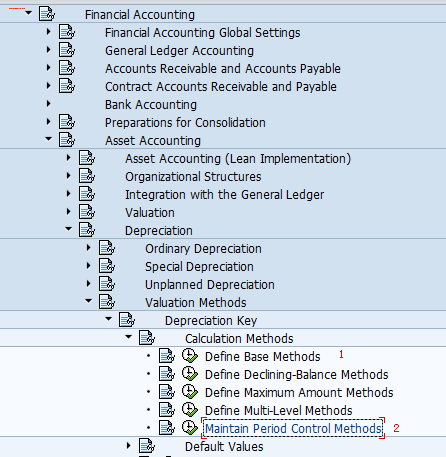This screenshot has height=457, width=446.
Task: Select Define Base Methods entry
Action: [263, 357]
